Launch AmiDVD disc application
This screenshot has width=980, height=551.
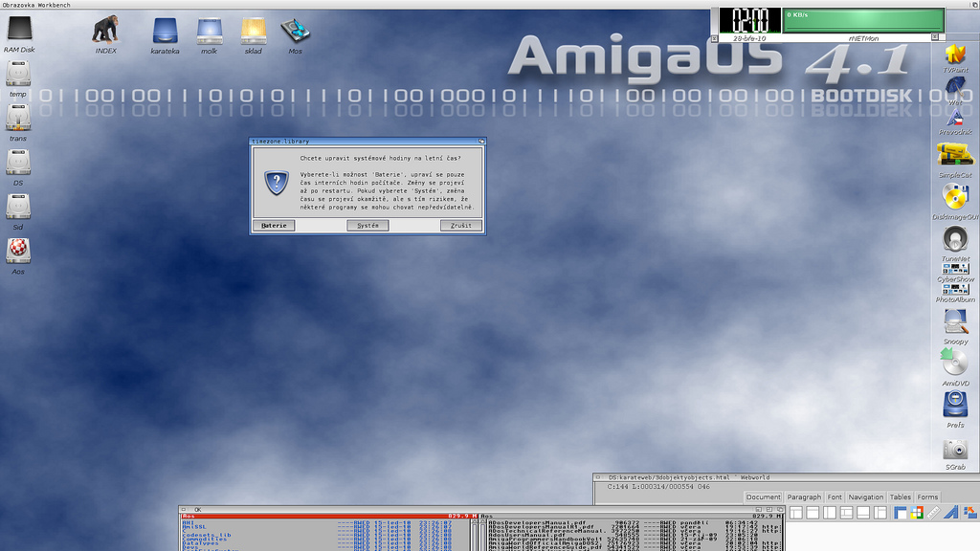(954, 363)
